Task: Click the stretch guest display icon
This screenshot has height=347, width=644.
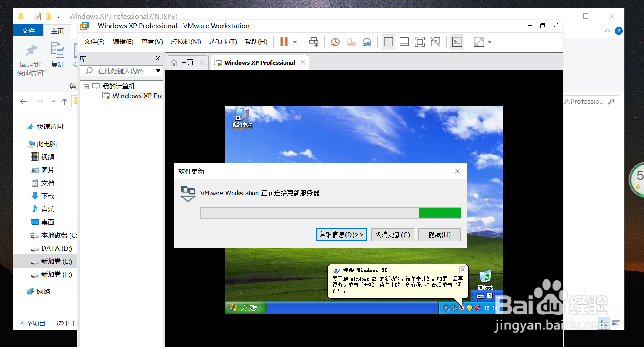Action: point(479,42)
